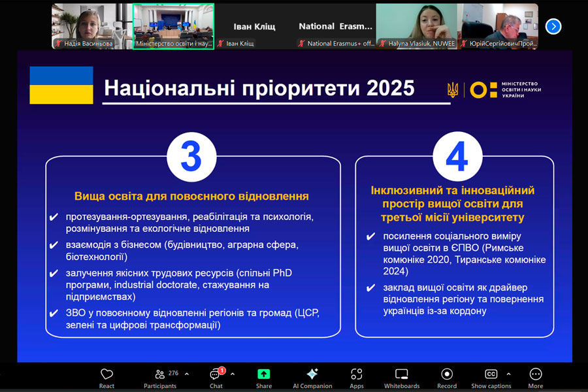The image size is (588, 392).
Task: Click the slide title Національні пріоритети 2025
Action: [x=259, y=88]
